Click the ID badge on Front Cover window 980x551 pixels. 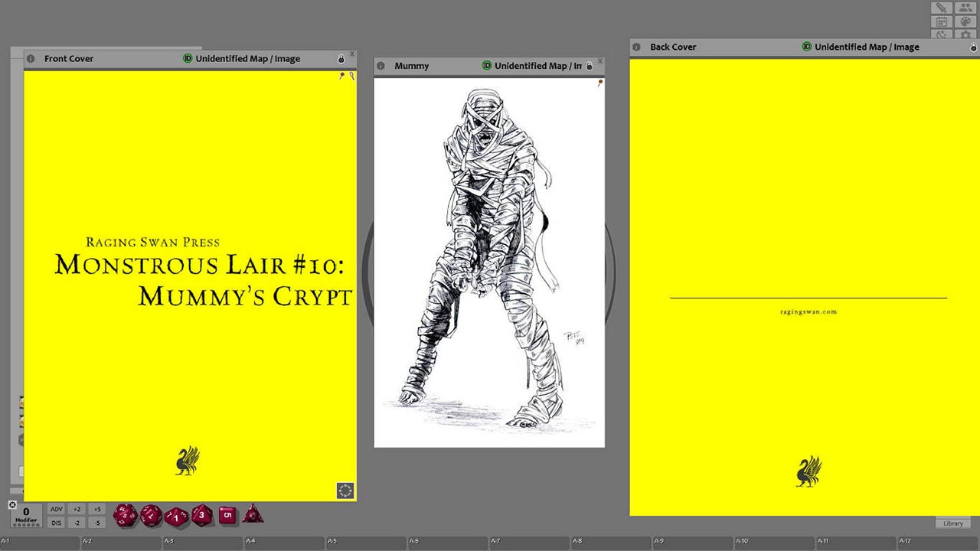click(189, 58)
